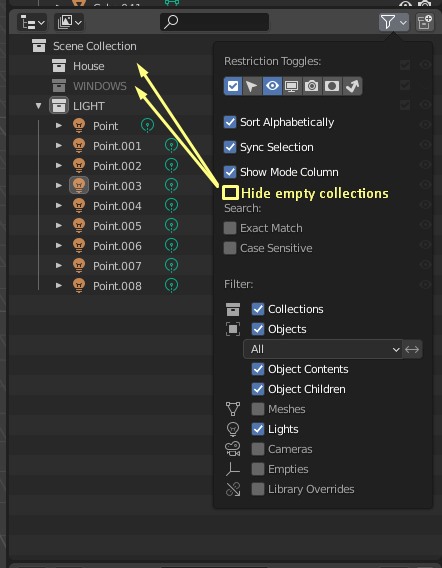442x568 pixels.
Task: Uncheck Show Mode Column
Action: [230, 172]
